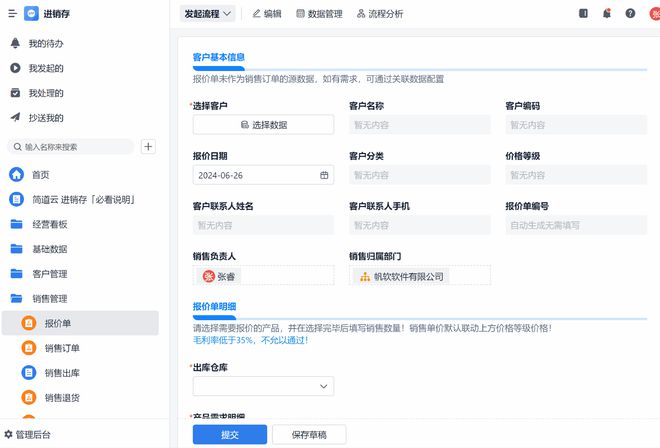
Task: Click the 客户联系人手机 field
Action: click(420, 225)
